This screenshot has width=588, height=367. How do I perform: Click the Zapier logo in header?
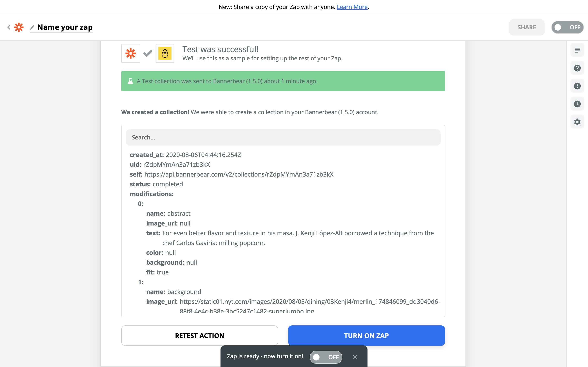(19, 27)
